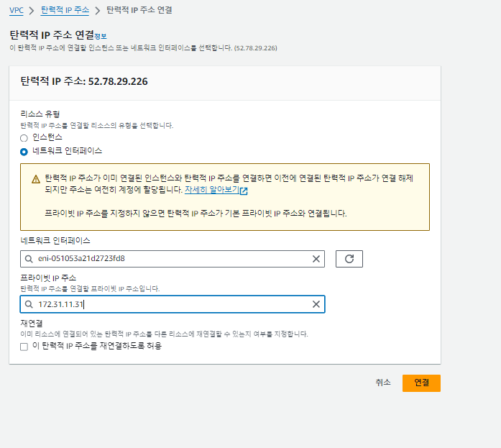Click the search icon in network interface field
The image size is (501, 448).
(29, 259)
